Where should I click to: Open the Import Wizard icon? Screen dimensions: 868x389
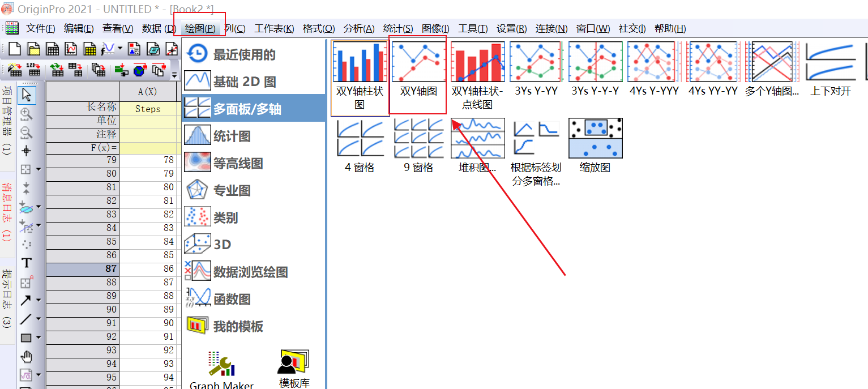coord(14,69)
